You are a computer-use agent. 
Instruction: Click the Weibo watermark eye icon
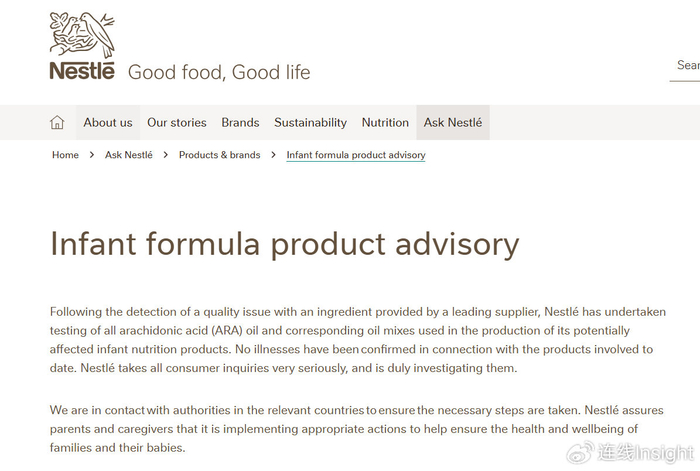click(x=581, y=453)
